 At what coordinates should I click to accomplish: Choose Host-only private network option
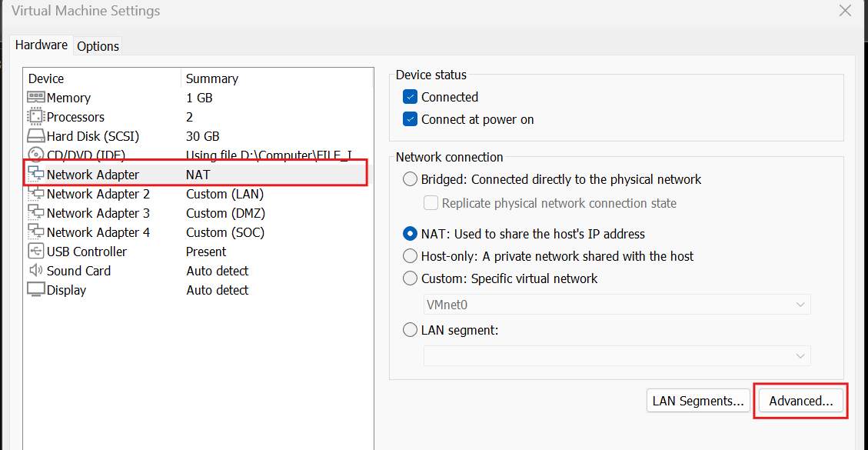click(411, 256)
